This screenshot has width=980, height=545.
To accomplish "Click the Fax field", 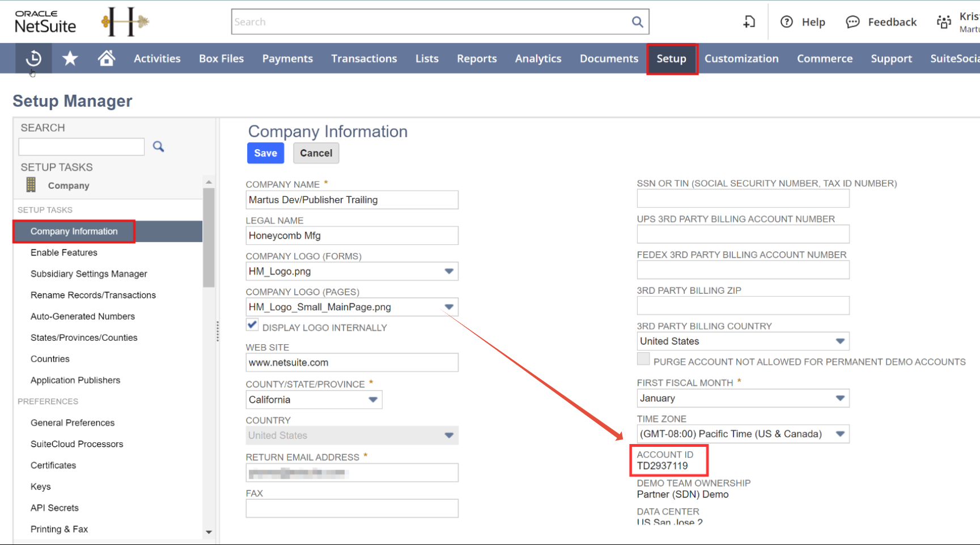I will point(352,508).
